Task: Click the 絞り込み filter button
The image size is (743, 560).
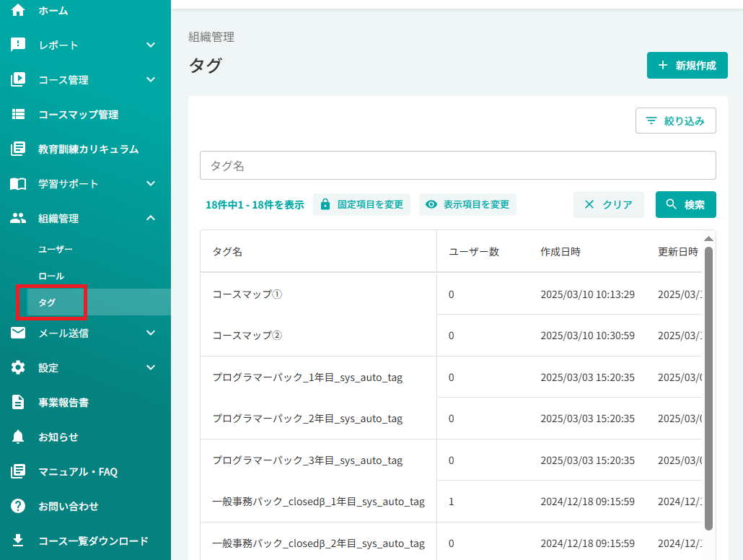Action: click(x=676, y=121)
